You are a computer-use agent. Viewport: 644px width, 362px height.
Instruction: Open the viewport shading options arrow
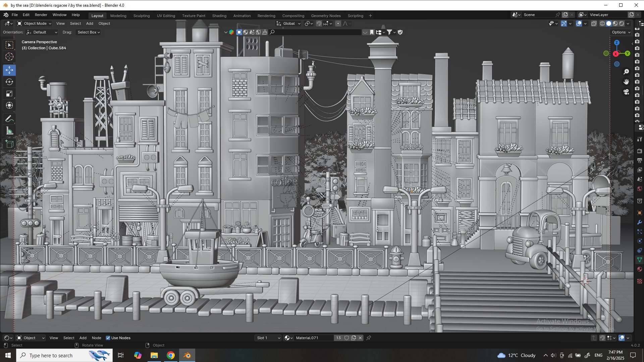[x=628, y=23]
